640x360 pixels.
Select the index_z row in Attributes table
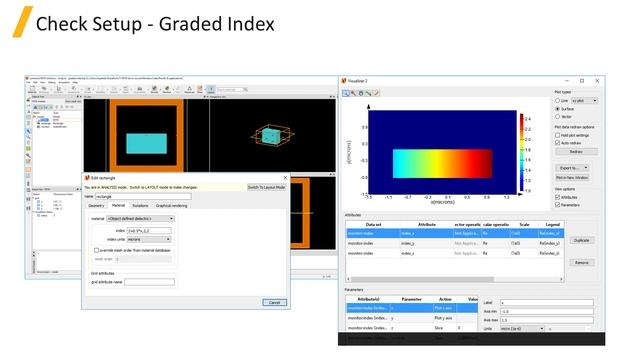click(x=455, y=253)
